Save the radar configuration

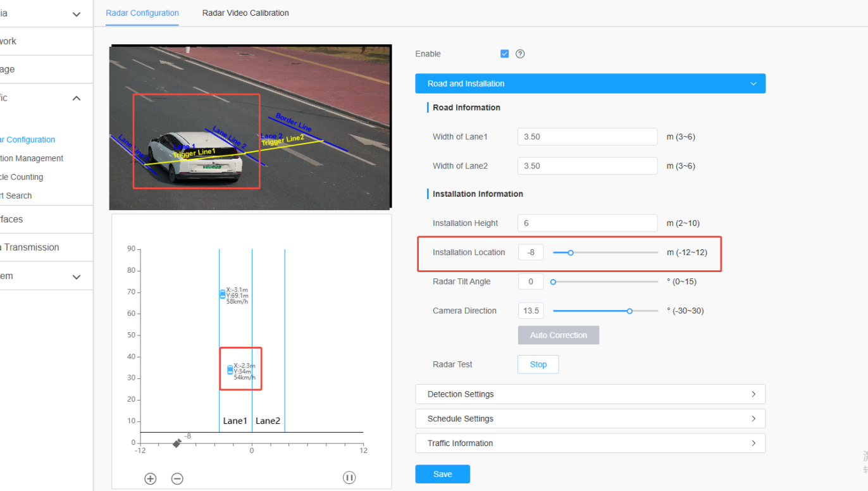coord(443,474)
